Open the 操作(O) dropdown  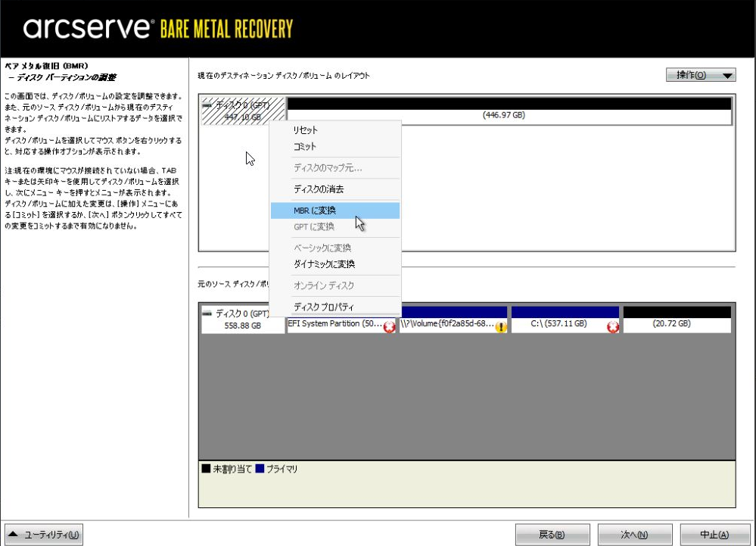tap(701, 75)
